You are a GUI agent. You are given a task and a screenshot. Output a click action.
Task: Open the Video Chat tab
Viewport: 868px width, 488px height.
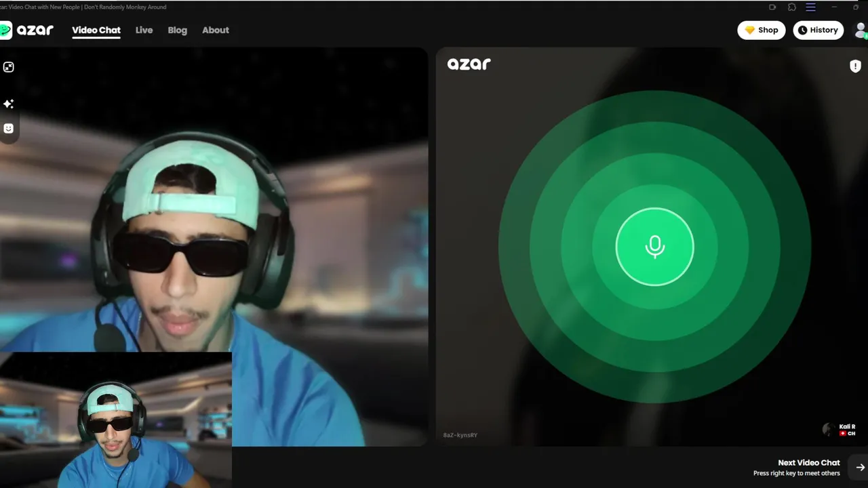[x=96, y=30]
